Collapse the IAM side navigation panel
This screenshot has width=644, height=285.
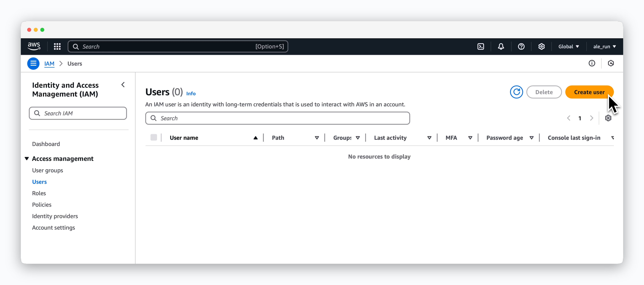pyautogui.click(x=123, y=85)
